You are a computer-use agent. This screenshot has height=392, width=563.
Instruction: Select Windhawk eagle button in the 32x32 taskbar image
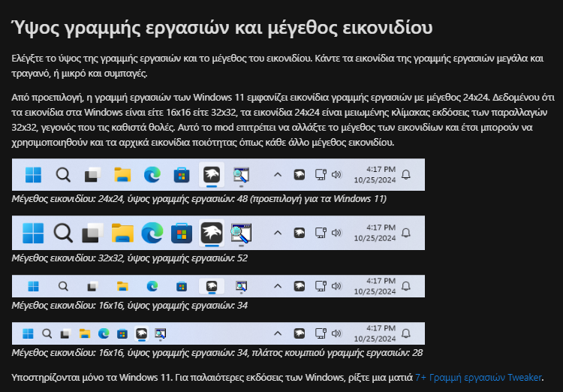point(212,233)
